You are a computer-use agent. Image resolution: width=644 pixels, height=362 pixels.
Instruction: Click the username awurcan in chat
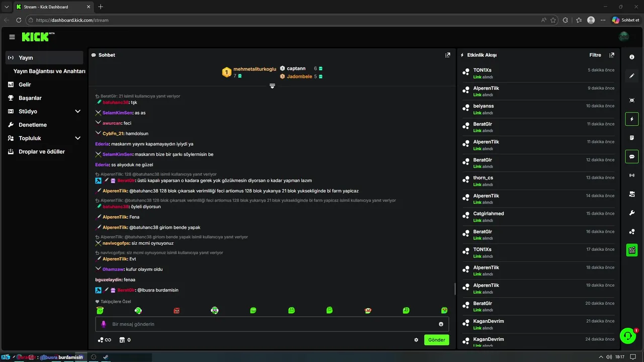[x=112, y=123]
